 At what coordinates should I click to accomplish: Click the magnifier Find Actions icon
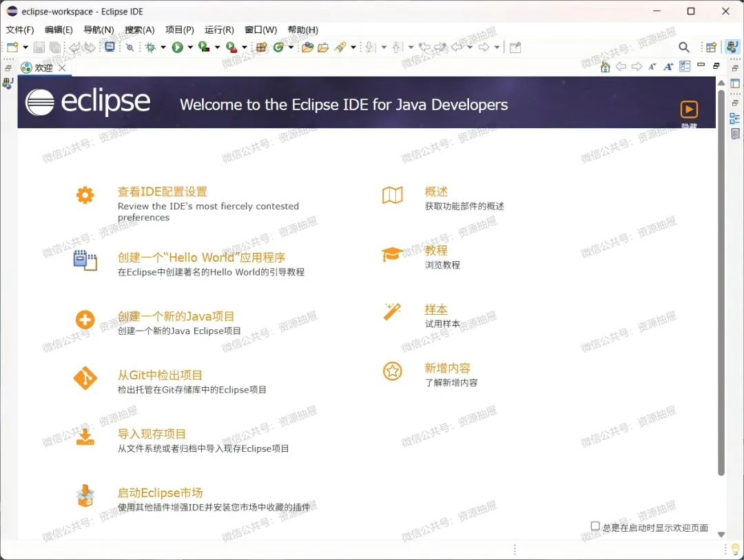[684, 47]
